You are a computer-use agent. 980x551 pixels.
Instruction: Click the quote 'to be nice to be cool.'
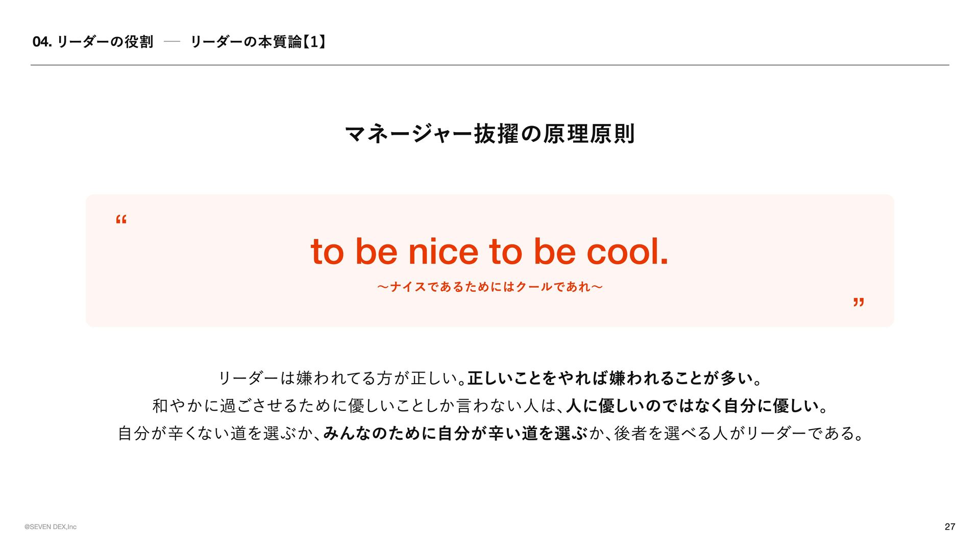click(x=489, y=251)
